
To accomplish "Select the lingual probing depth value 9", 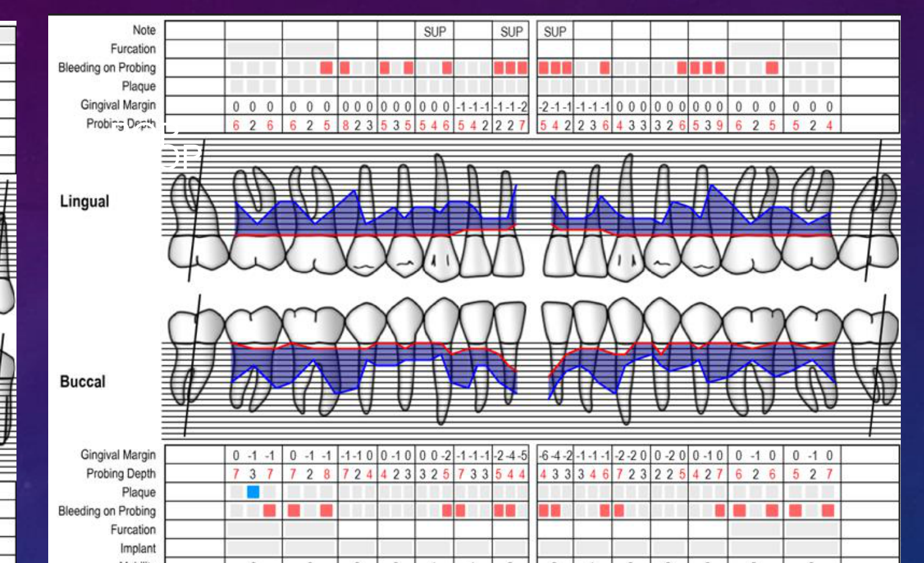I will click(x=720, y=125).
